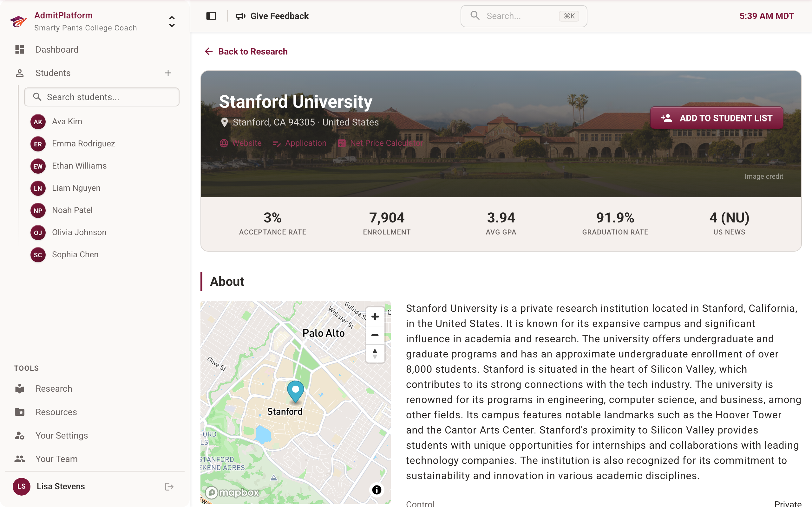Open Your Team from the sidebar
Screen dimensions: 812x507
point(56,459)
